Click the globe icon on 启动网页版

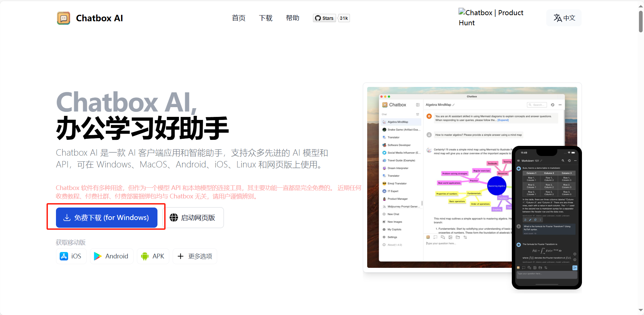click(x=174, y=218)
